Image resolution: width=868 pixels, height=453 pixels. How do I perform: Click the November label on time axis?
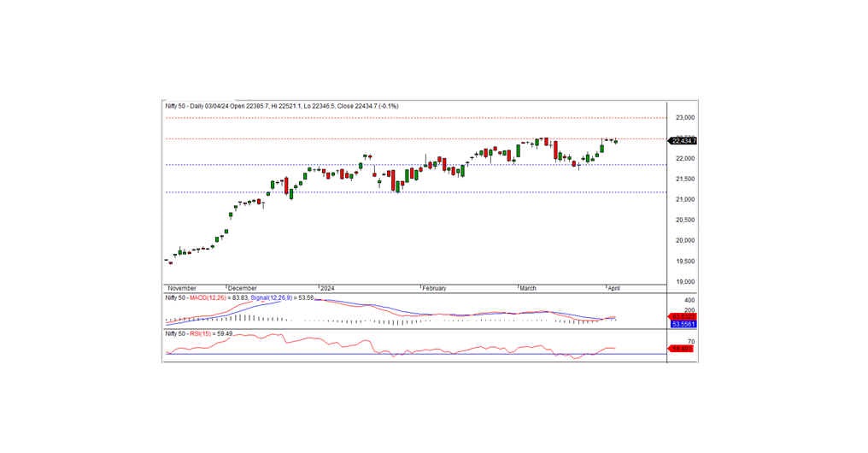point(182,289)
